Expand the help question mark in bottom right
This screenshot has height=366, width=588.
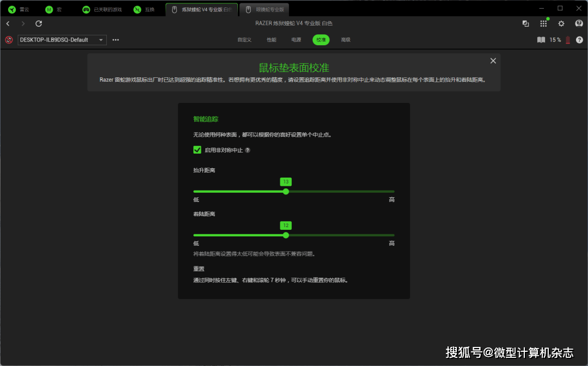pos(579,39)
